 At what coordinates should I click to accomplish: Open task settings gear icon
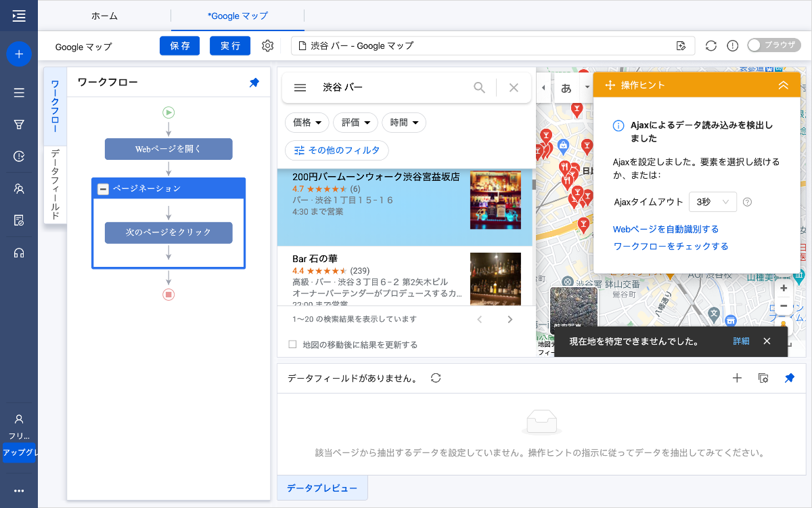click(267, 46)
